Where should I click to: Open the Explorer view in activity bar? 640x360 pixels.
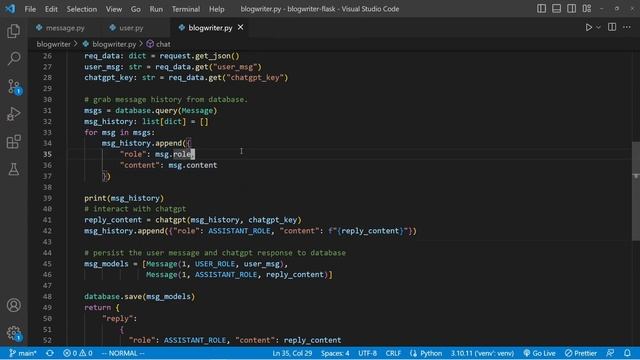click(x=13, y=31)
